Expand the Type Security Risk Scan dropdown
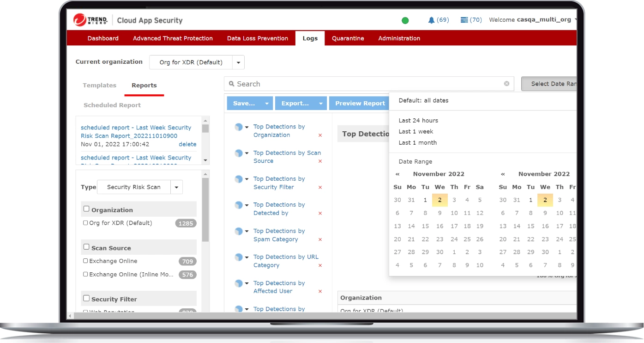The height and width of the screenshot is (343, 644). pos(176,187)
